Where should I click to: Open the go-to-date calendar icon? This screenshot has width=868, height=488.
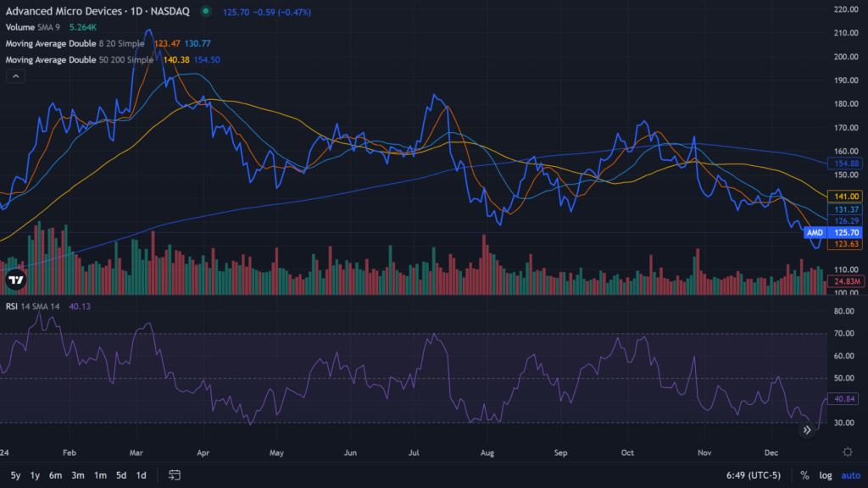(175, 475)
